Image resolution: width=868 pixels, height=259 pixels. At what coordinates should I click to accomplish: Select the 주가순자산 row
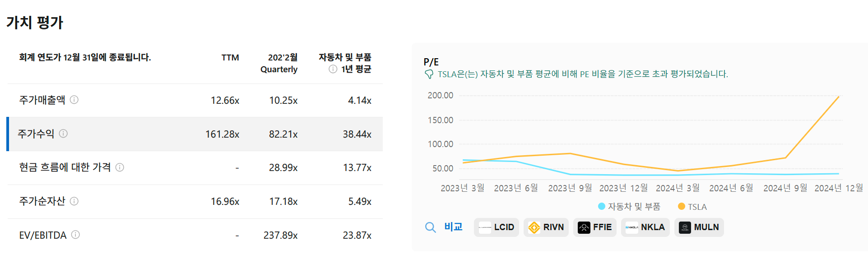click(x=195, y=202)
